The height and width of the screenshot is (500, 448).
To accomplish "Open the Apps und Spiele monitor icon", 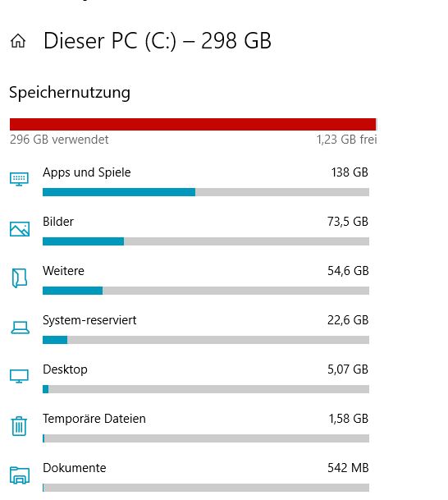I will [x=19, y=179].
